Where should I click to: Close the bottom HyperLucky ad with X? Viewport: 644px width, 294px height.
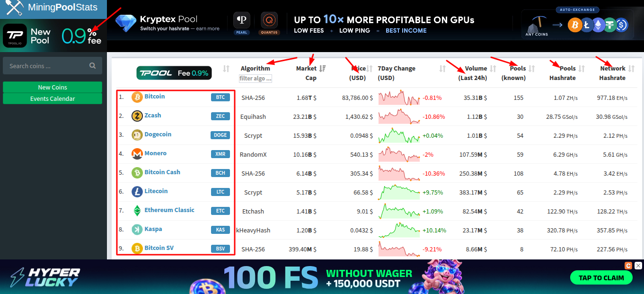[x=638, y=266]
